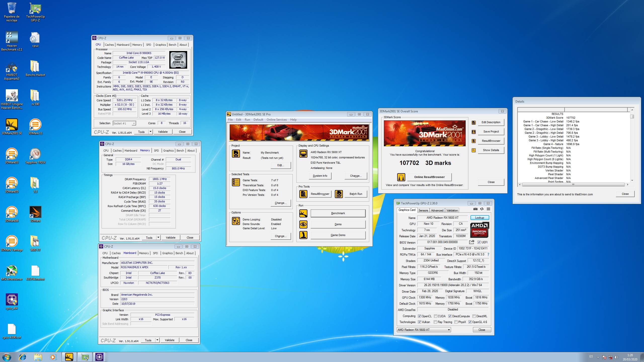Image resolution: width=644 pixels, height=362 pixels.
Task: Click Edit button in the Project section
Action: pos(280,165)
